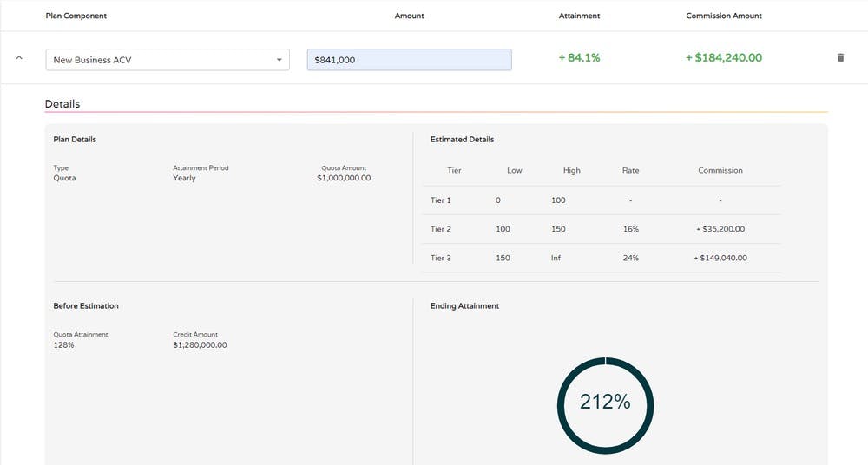Click the Attainment column header

point(579,16)
